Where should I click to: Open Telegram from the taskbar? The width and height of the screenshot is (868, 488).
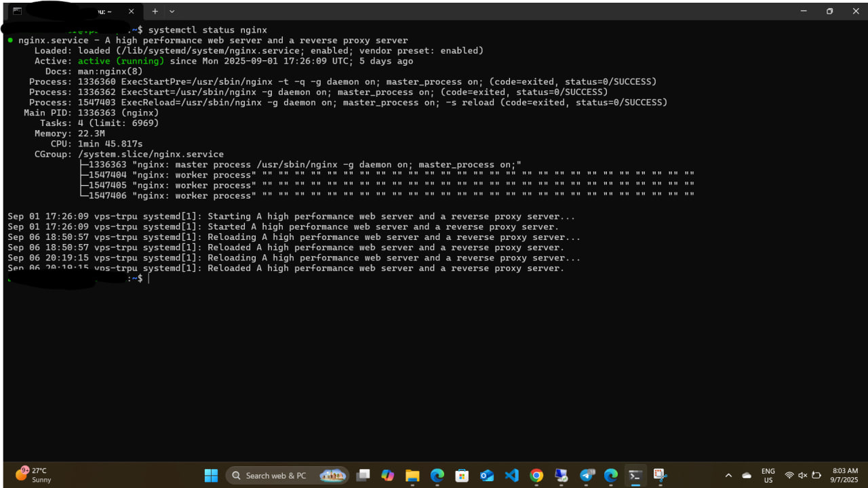(x=587, y=475)
